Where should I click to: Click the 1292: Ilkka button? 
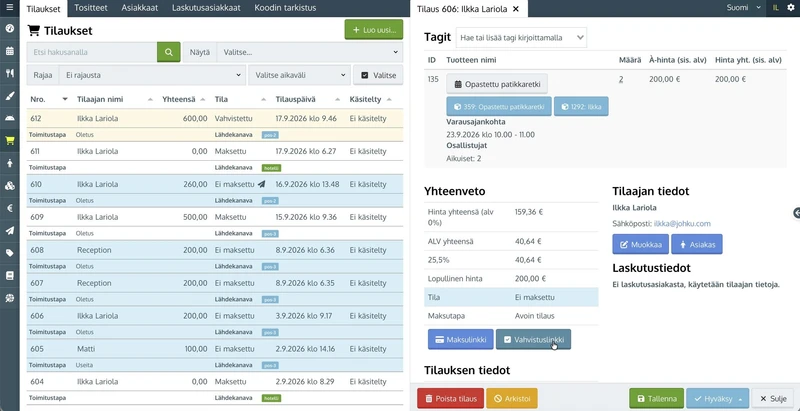[x=581, y=107]
